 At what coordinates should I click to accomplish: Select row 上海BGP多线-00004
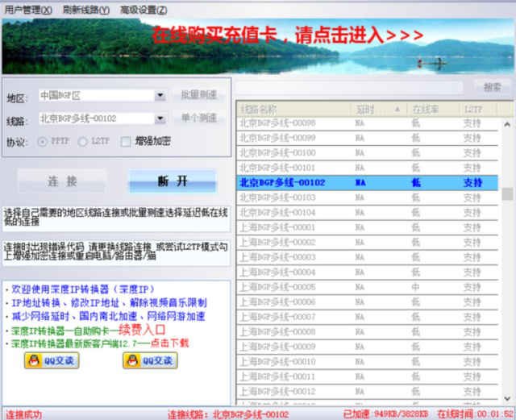(368, 272)
